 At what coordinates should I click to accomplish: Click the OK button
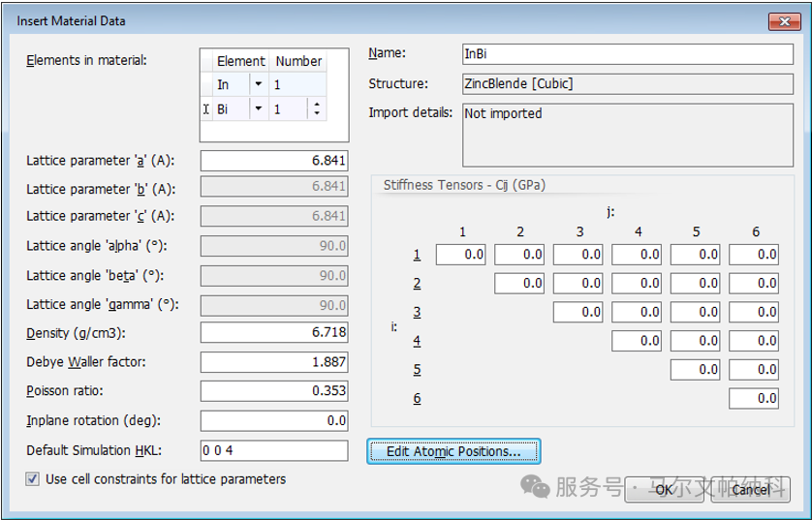665,489
